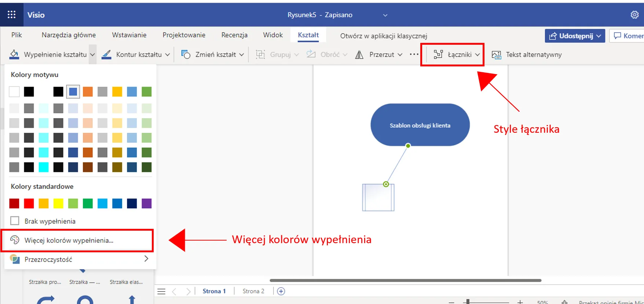
Task: Expand the Łączniki dropdown
Action: [x=457, y=55]
